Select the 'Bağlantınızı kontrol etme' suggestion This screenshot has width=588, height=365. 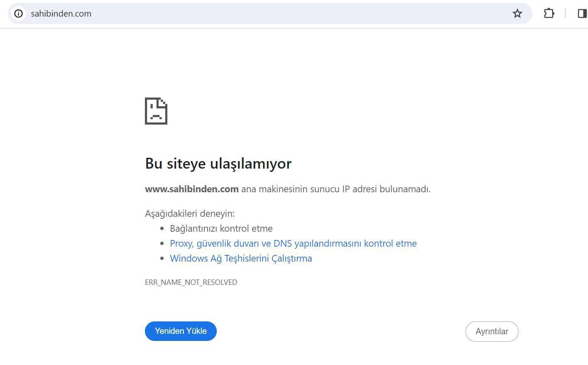click(221, 228)
